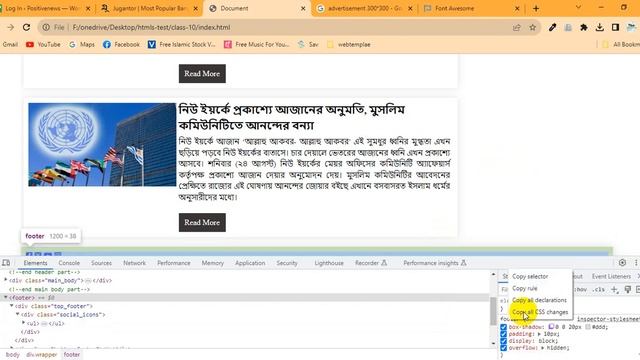This screenshot has width=640, height=360.
Task: Expand the overflow shorthand triangle
Action: (x=542, y=348)
